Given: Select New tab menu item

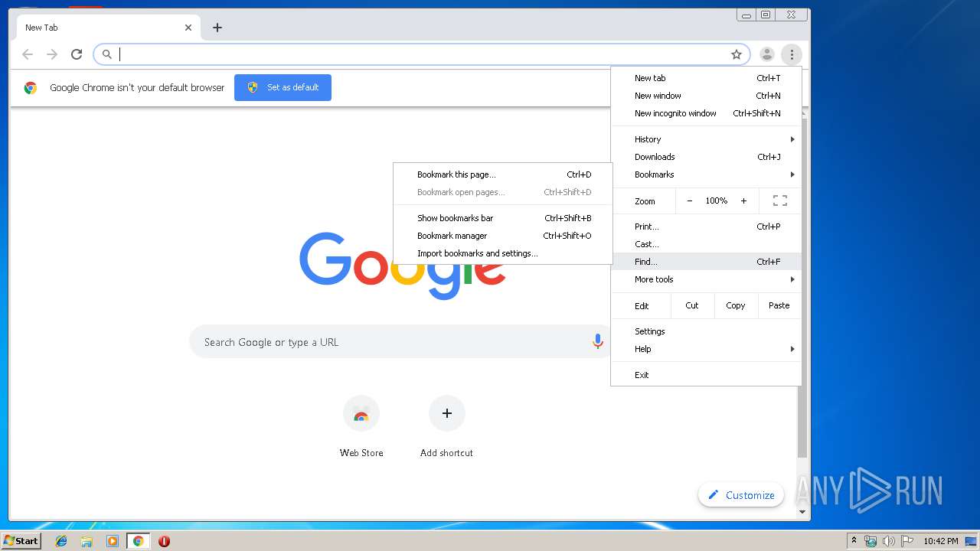Looking at the screenshot, I should pyautogui.click(x=706, y=78).
